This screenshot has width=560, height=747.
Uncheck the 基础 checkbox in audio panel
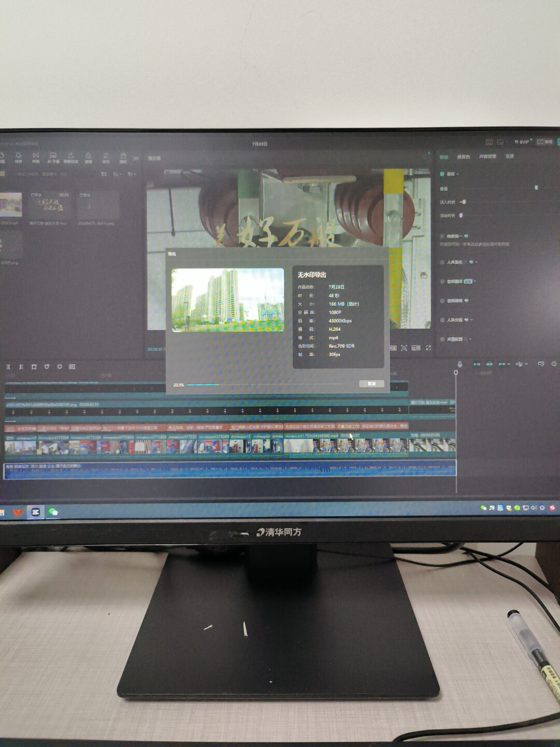point(442,174)
